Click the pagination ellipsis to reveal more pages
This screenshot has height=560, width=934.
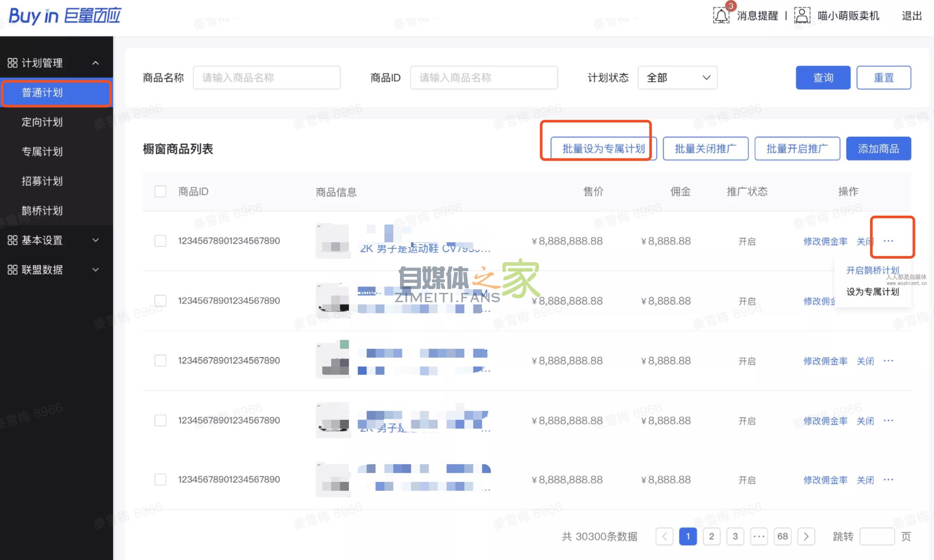coord(759,536)
